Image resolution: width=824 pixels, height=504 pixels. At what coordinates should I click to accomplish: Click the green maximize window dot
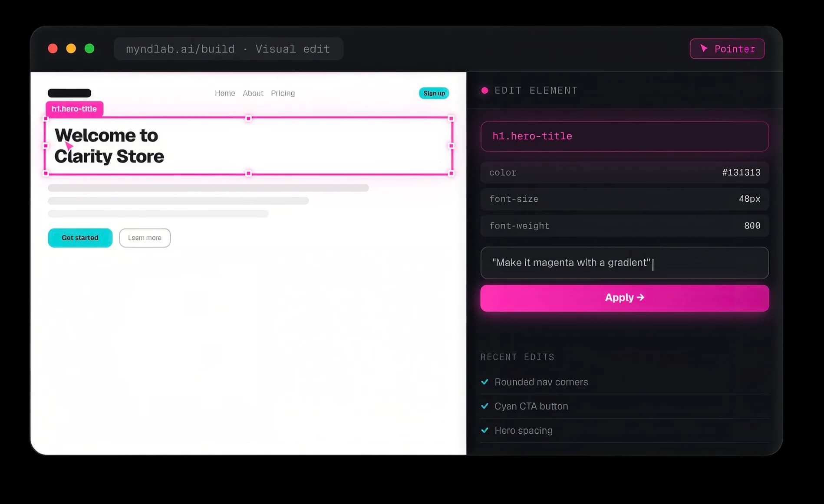pos(89,49)
